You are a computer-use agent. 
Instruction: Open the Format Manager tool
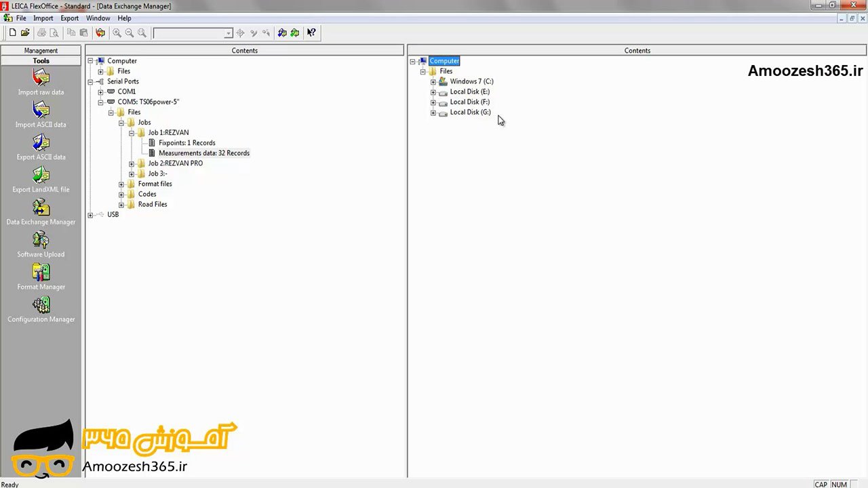pos(41,278)
